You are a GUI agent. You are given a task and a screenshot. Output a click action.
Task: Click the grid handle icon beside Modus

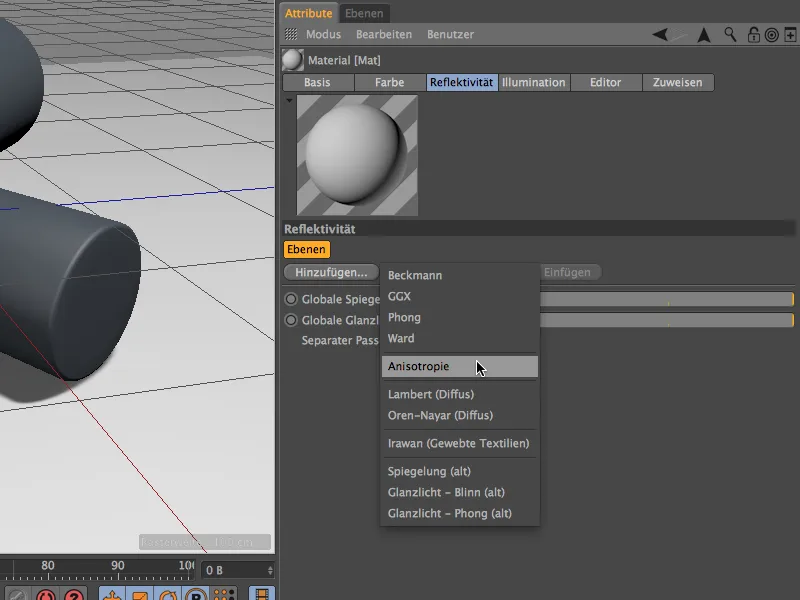[x=291, y=34]
